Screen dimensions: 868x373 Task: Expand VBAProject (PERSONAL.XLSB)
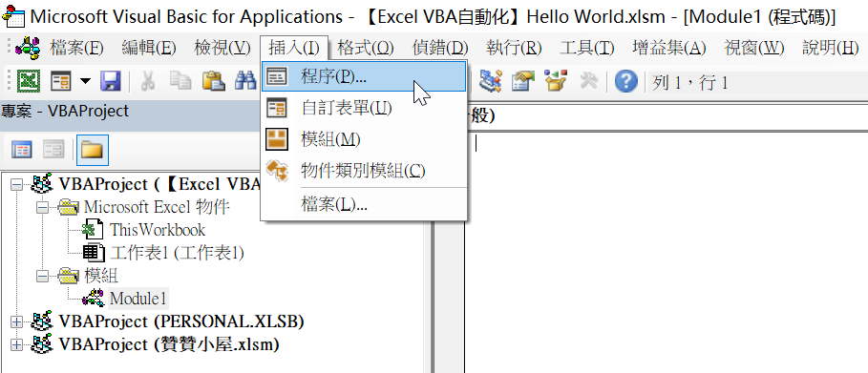[x=17, y=321]
